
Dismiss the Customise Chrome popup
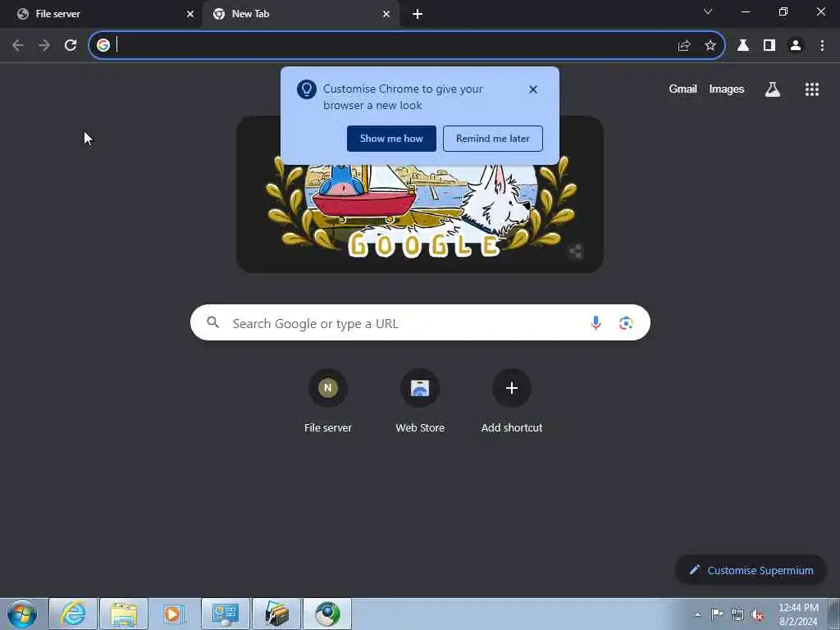[533, 89]
